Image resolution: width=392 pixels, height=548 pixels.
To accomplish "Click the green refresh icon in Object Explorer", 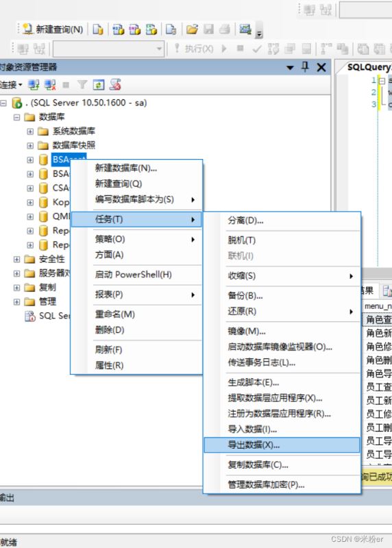I will [x=99, y=84].
